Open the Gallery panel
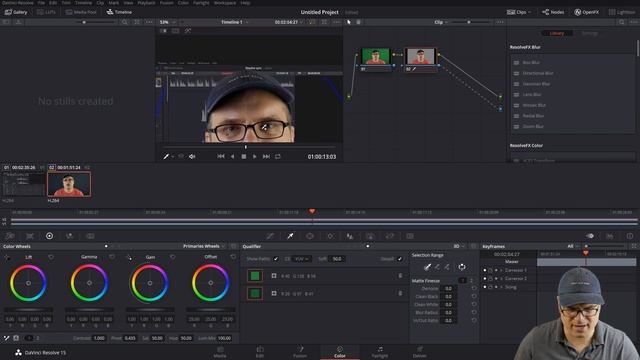This screenshot has height=360, width=640. (16, 12)
